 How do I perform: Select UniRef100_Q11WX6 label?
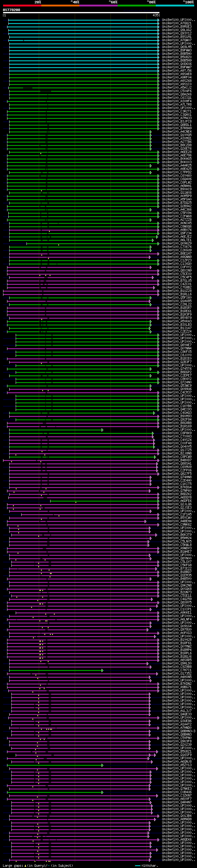click(x=177, y=192)
